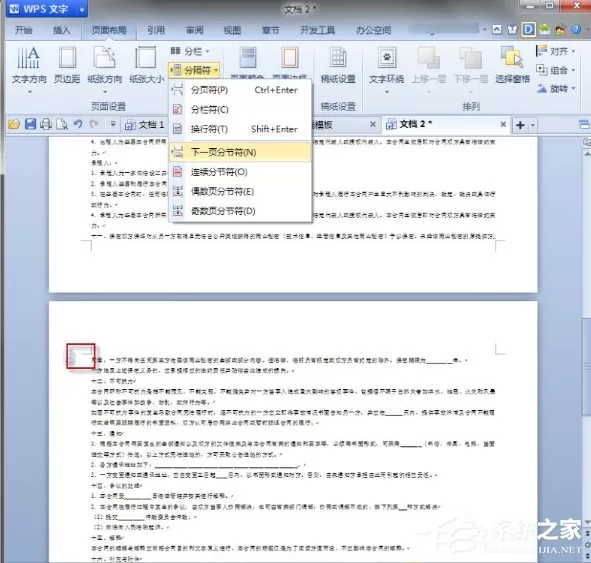Click the vertical scrollbar on the right
Viewport: 591px width, 563px height.
pyautogui.click(x=587, y=339)
